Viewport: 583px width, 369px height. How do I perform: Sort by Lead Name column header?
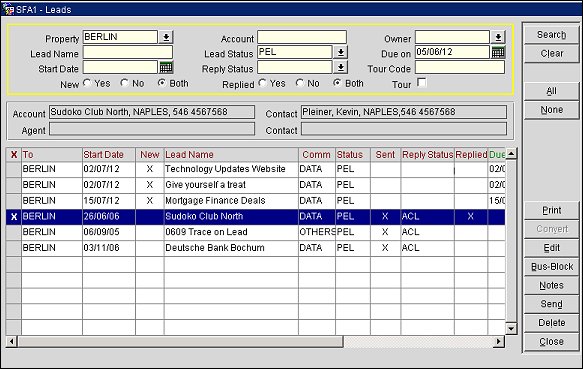click(x=231, y=155)
